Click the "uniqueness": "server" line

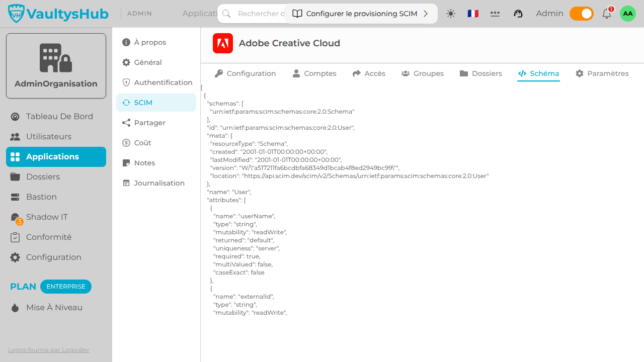pyautogui.click(x=247, y=248)
